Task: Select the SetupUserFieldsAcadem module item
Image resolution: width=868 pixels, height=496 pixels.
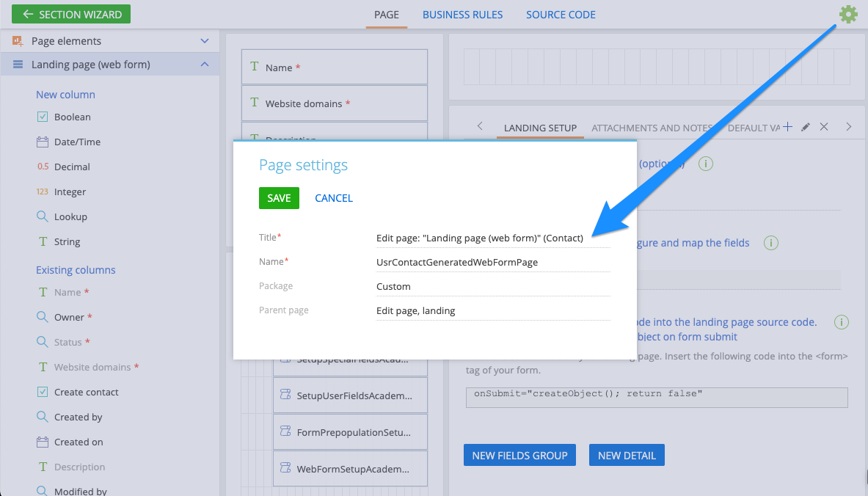Action: [x=350, y=395]
